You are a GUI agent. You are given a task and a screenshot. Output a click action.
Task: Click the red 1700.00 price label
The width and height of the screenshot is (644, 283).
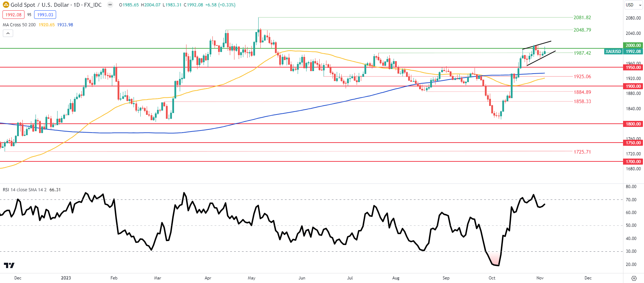tap(633, 162)
